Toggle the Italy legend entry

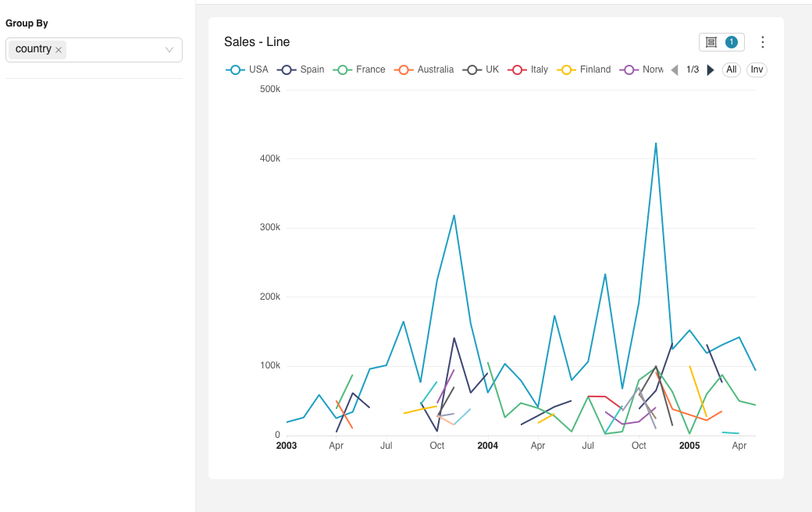click(529, 69)
